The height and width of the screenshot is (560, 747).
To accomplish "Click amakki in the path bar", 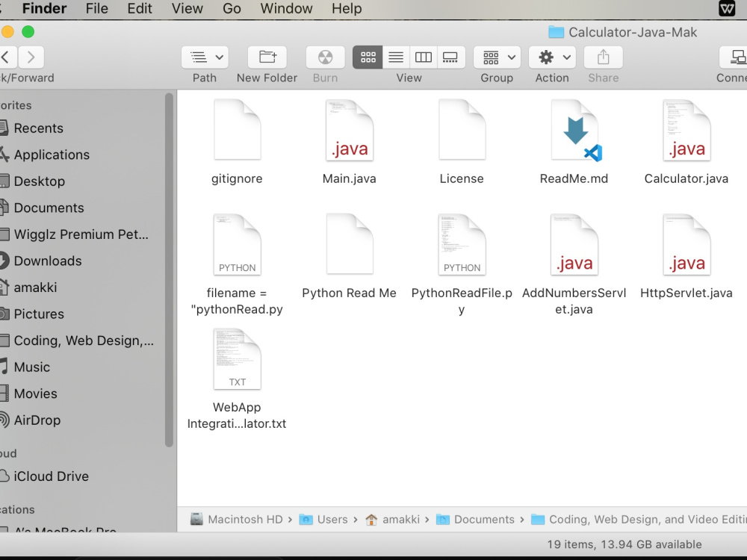I will coord(393,520).
